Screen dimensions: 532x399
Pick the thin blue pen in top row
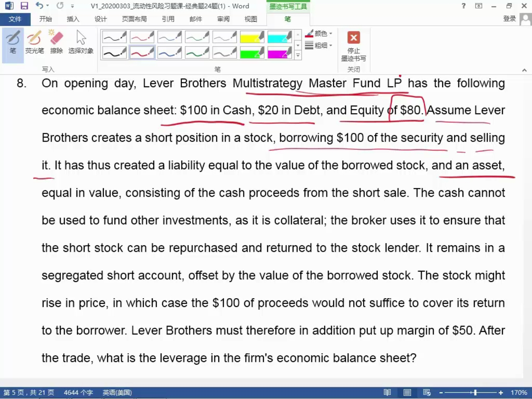(x=170, y=37)
